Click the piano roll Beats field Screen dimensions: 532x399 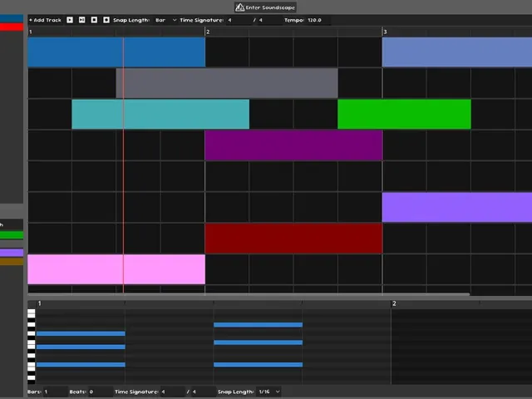(x=101, y=392)
